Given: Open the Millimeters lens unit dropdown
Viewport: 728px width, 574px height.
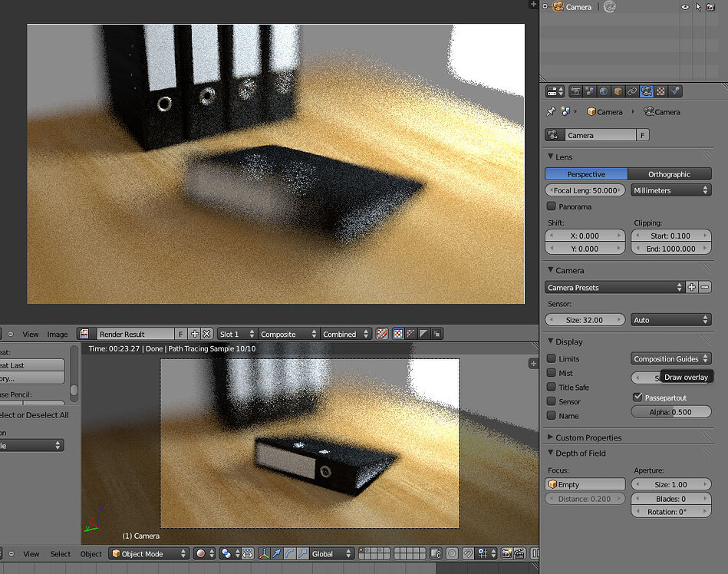Looking at the screenshot, I should [x=671, y=190].
